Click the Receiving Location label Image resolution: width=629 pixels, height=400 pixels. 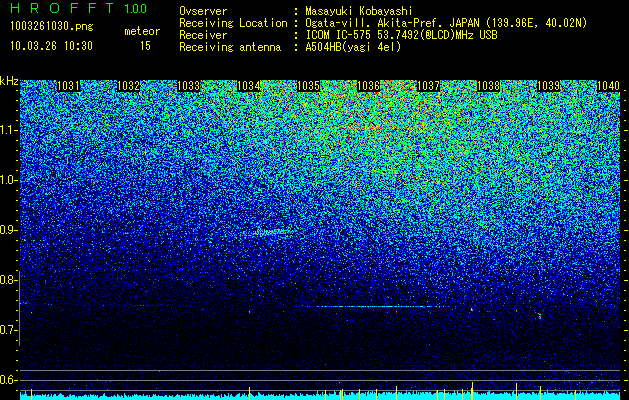[233, 23]
